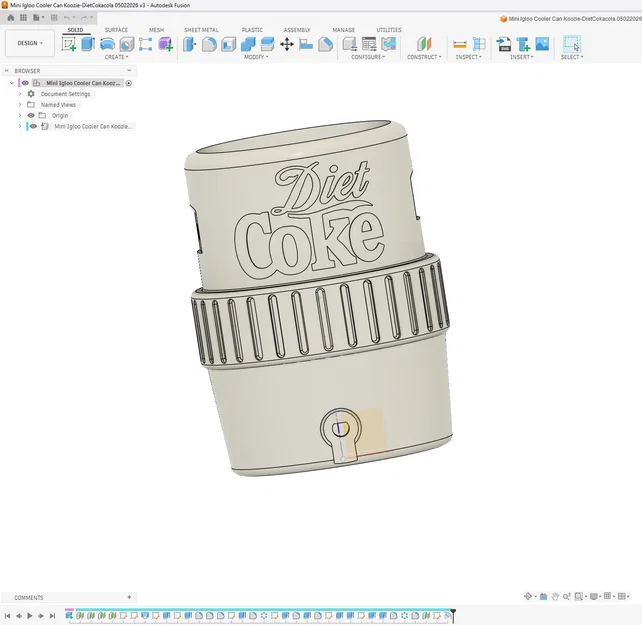Screen dimensions: 642x625
Task: Open the MODIFY dropdown menu
Action: [x=256, y=57]
